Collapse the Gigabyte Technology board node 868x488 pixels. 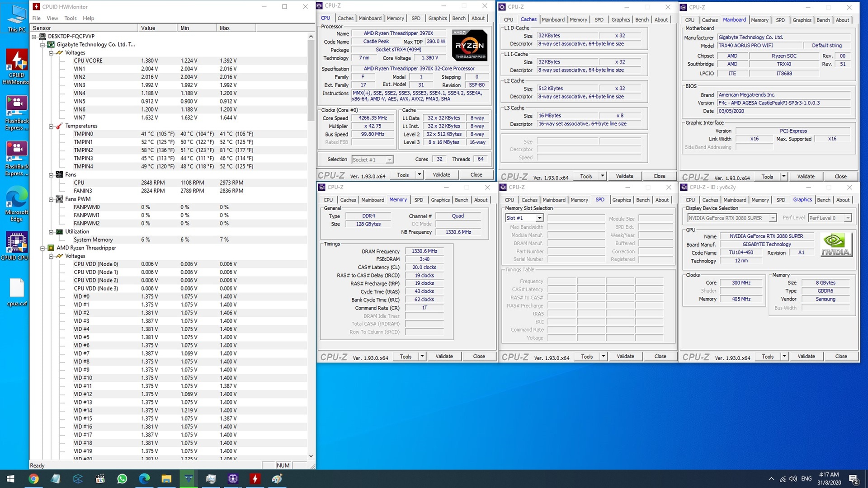42,45
